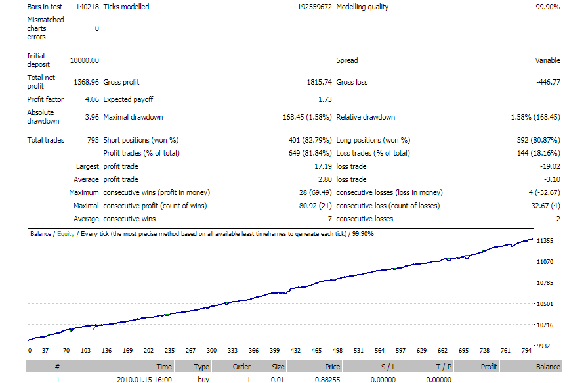Screen dimensions: 588x383
Task: Click the Every tick method description in chart
Action: coord(213,234)
